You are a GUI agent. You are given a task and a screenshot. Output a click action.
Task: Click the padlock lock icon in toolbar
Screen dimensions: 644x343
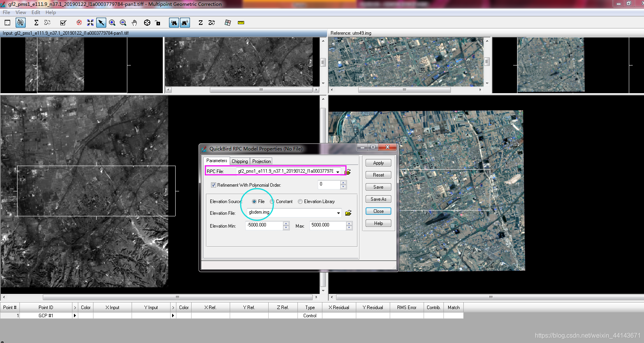(158, 23)
